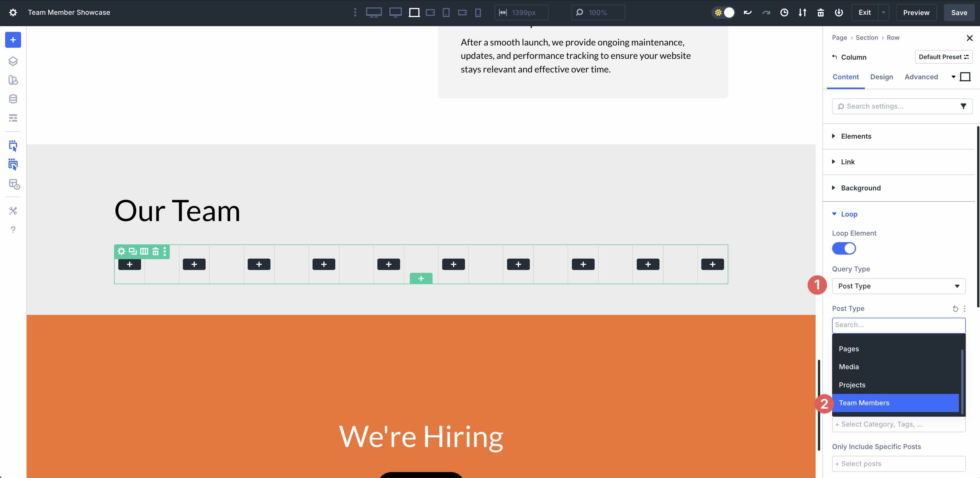This screenshot has width=980, height=478.
Task: Switch to the Advanced tab
Action: pyautogui.click(x=921, y=77)
